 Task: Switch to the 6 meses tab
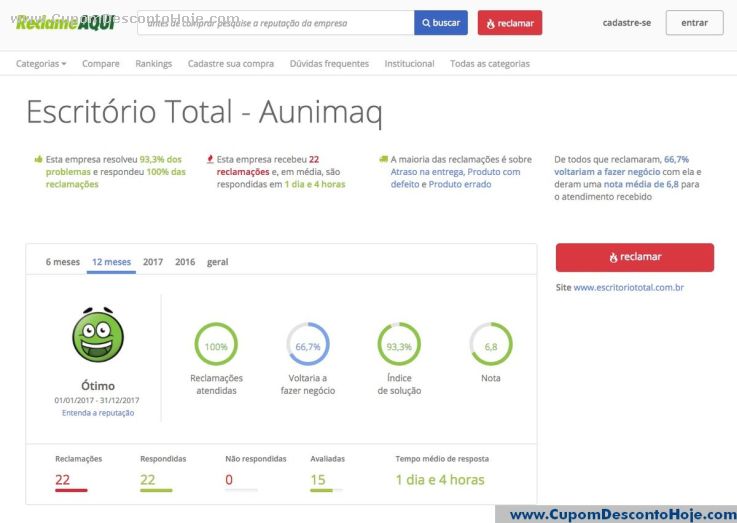tap(63, 262)
